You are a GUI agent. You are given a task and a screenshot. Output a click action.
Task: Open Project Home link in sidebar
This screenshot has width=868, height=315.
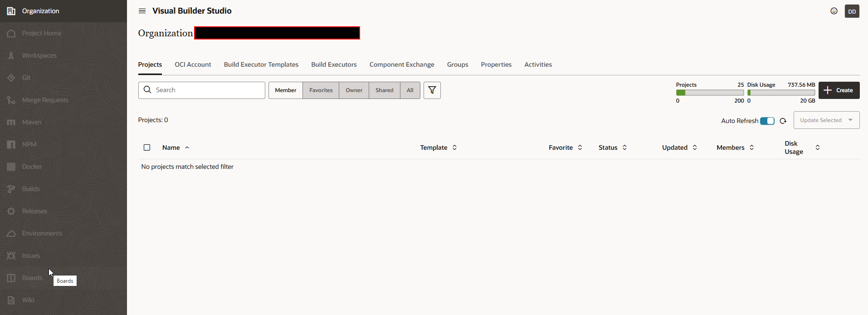(42, 33)
